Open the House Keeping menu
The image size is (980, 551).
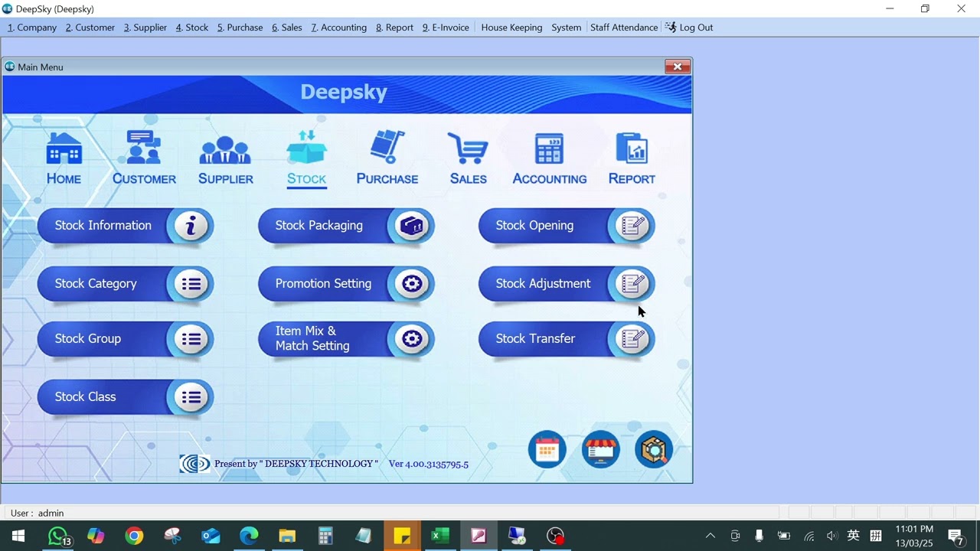pyautogui.click(x=511, y=28)
